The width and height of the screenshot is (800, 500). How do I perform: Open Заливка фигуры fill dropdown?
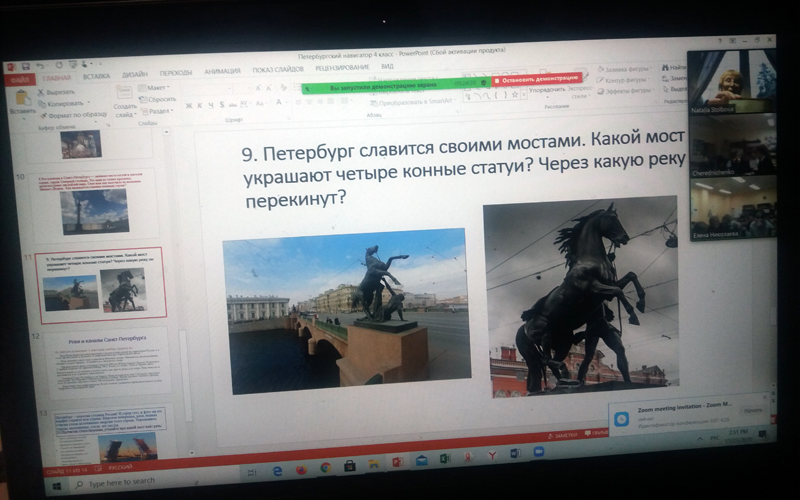point(624,68)
